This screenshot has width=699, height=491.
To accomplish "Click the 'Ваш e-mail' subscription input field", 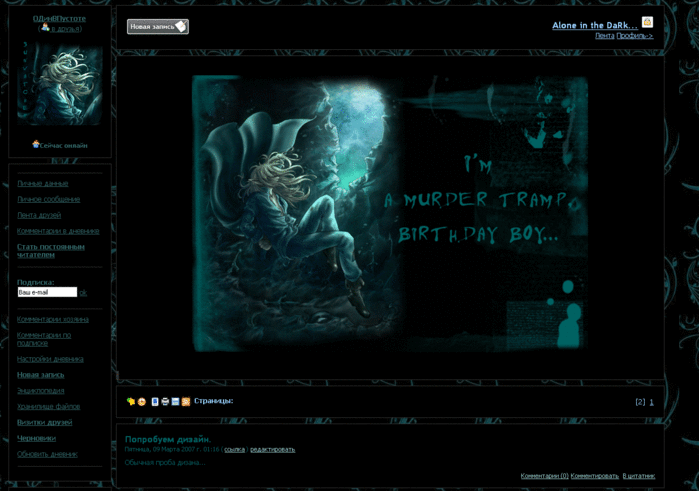I will click(47, 293).
